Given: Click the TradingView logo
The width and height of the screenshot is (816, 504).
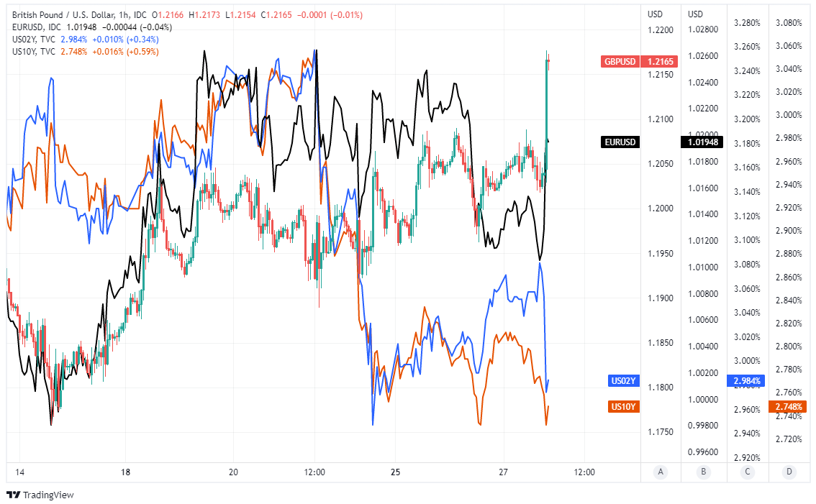Looking at the screenshot, I should tap(40, 495).
